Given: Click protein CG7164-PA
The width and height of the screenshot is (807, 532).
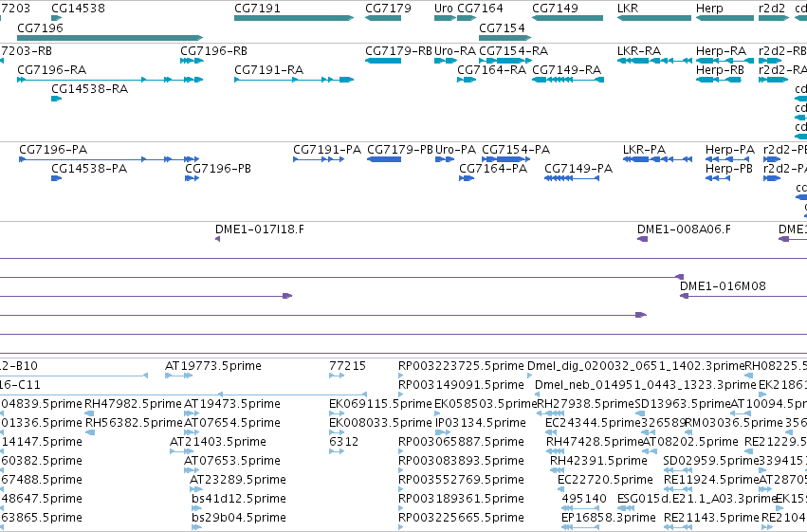Looking at the screenshot, I should (493, 169).
